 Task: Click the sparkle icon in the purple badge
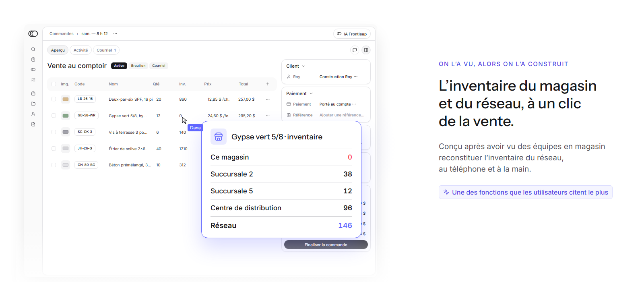(x=446, y=192)
